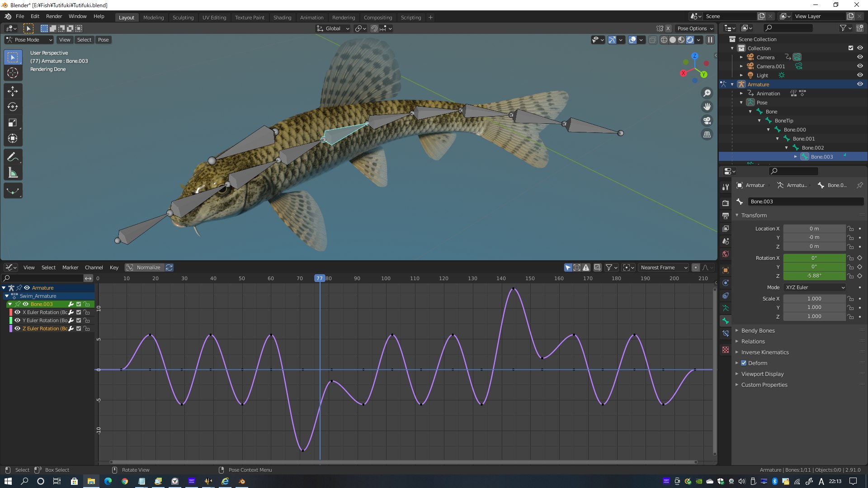Open Global transform orientation dropdown
The image size is (868, 488).
333,28
